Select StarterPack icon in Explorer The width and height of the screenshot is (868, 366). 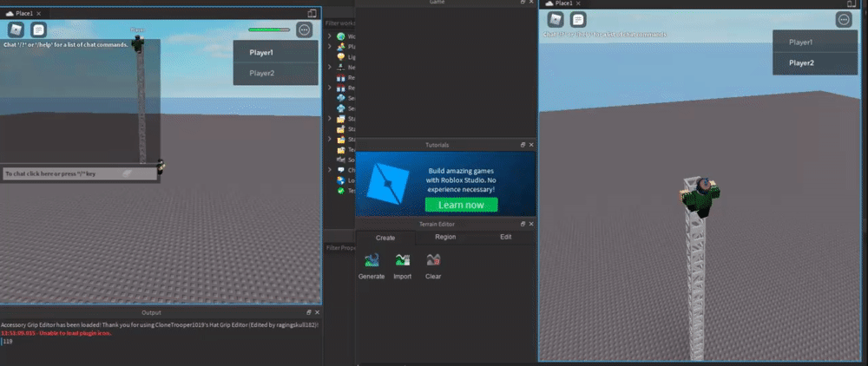coord(341,129)
